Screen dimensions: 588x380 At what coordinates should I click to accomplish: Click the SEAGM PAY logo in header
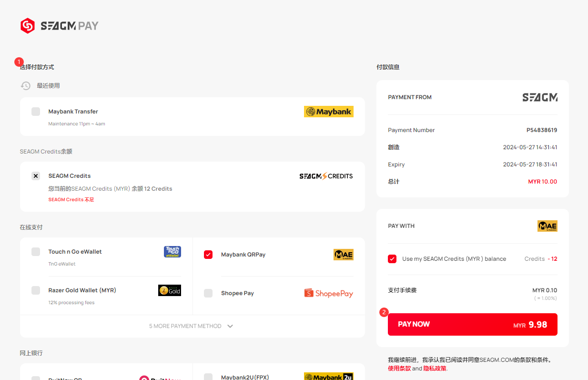(x=60, y=26)
